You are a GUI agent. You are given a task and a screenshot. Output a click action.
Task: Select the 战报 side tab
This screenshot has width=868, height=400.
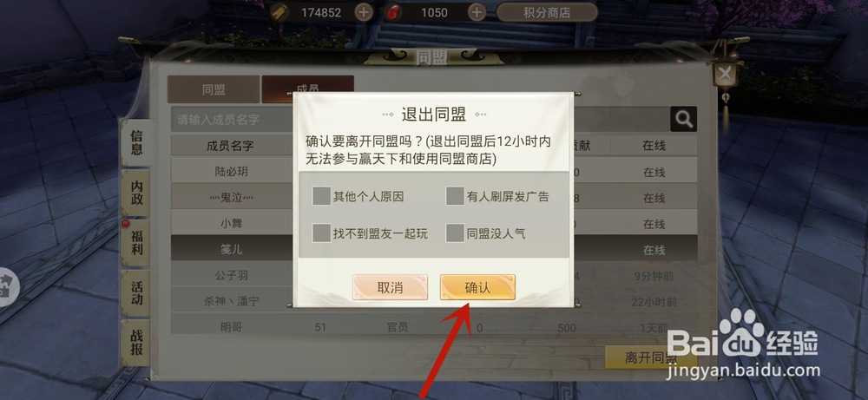[x=136, y=343]
